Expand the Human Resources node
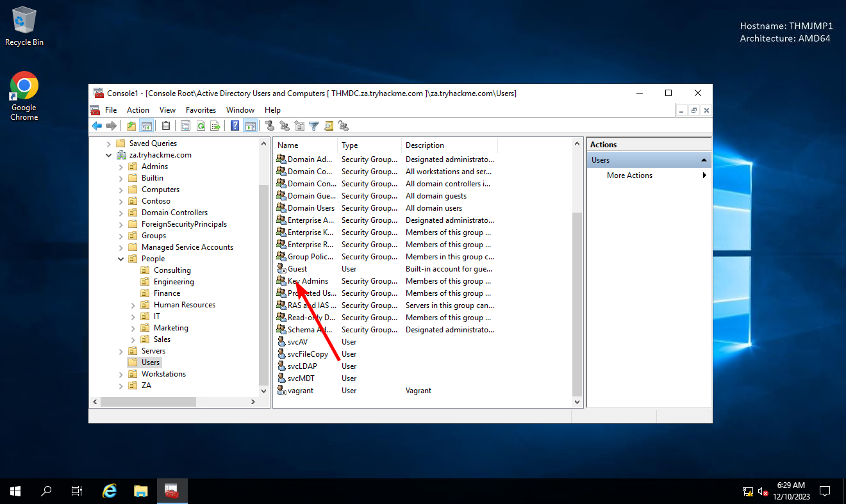Image resolution: width=846 pixels, height=504 pixels. point(133,305)
